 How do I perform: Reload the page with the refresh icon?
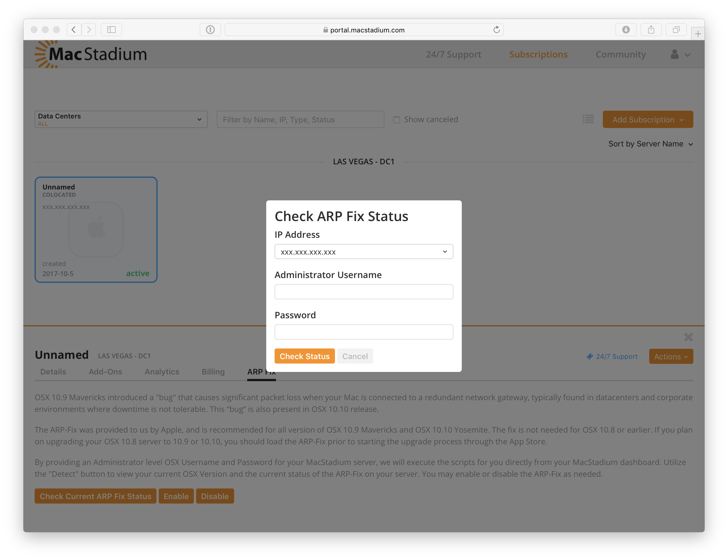496,30
